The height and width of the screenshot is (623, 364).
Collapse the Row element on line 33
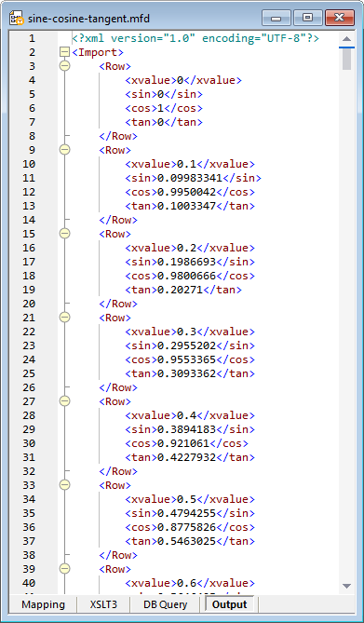(64, 485)
